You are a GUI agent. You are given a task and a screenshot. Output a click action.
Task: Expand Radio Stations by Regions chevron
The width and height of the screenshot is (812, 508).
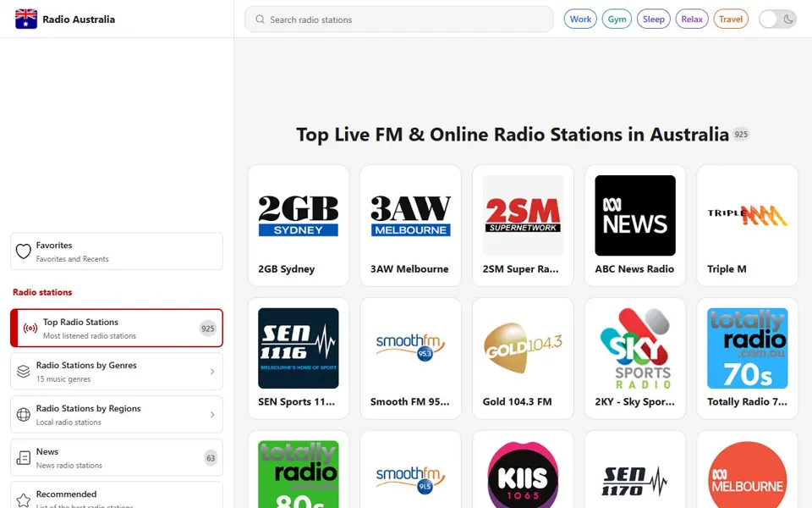(x=212, y=415)
